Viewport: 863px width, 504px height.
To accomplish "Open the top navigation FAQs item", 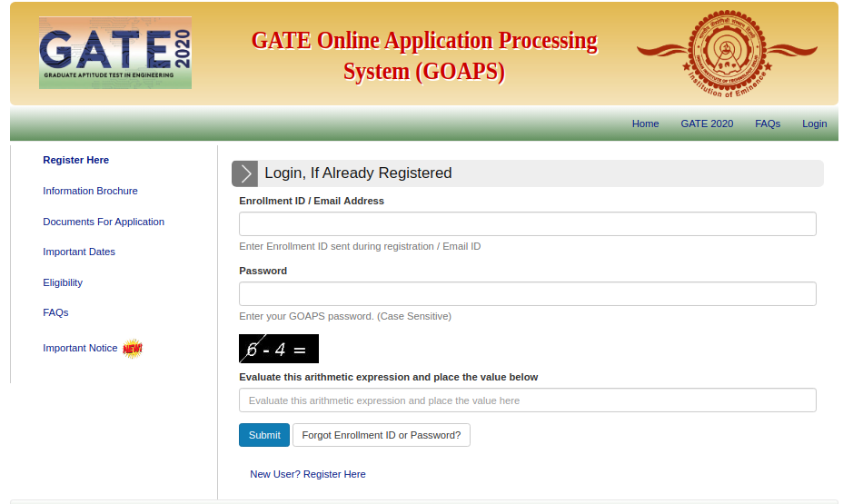I will tap(768, 124).
